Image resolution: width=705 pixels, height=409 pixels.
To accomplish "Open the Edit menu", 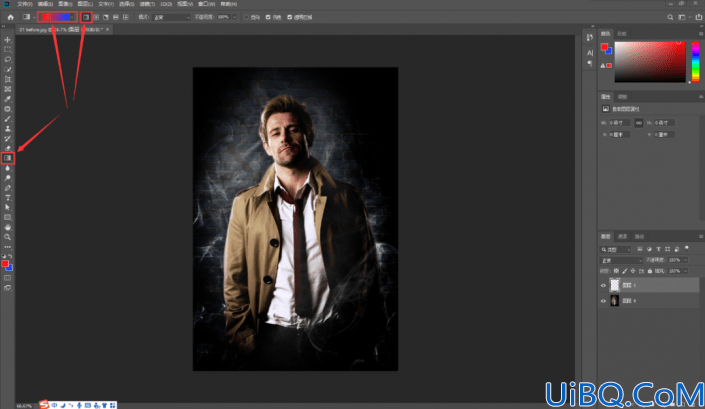I will coord(45,4).
